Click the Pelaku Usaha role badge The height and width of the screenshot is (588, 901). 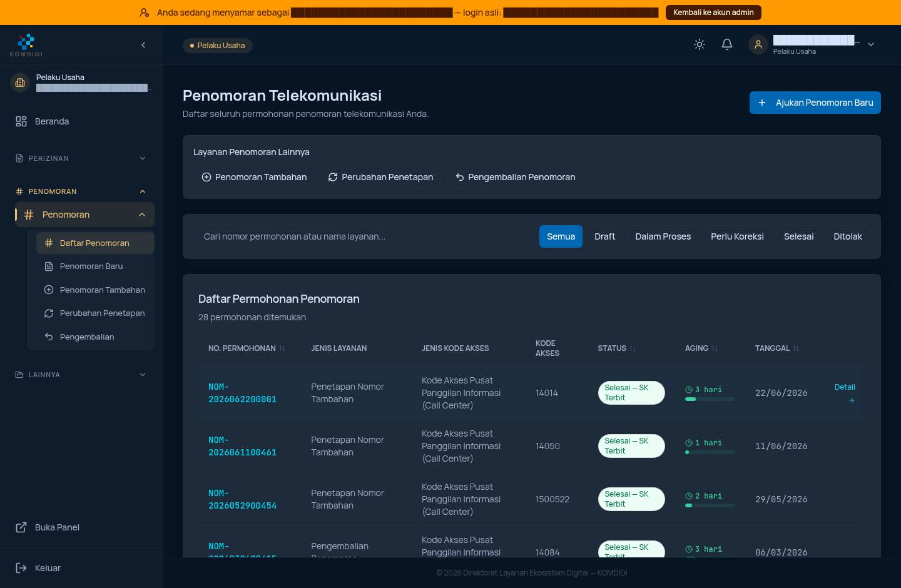coord(218,46)
